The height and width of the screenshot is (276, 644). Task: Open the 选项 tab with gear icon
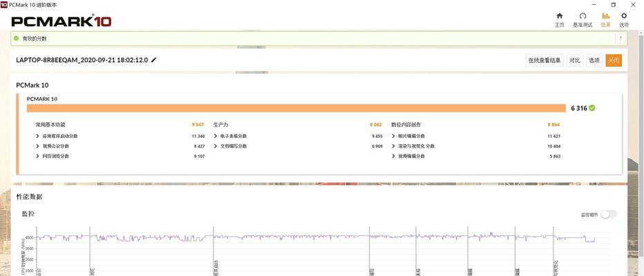point(624,20)
